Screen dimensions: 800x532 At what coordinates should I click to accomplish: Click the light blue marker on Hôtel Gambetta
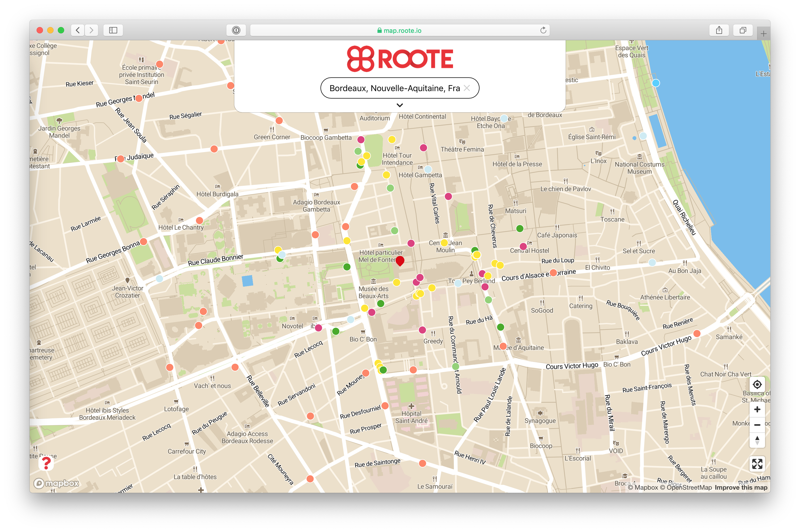tap(428, 169)
